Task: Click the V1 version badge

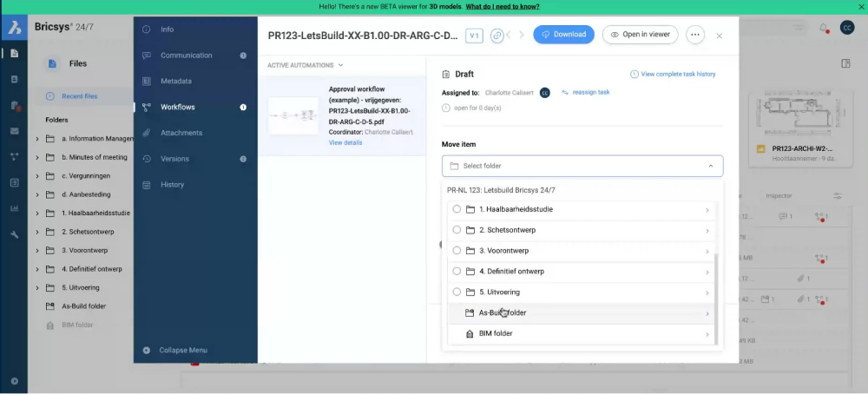Action: 474,36
